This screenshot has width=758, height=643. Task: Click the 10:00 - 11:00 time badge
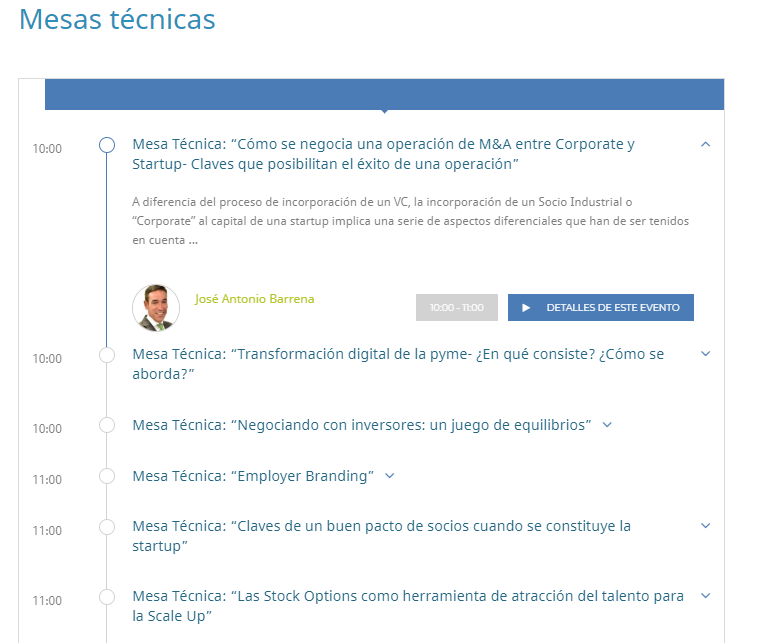[457, 307]
